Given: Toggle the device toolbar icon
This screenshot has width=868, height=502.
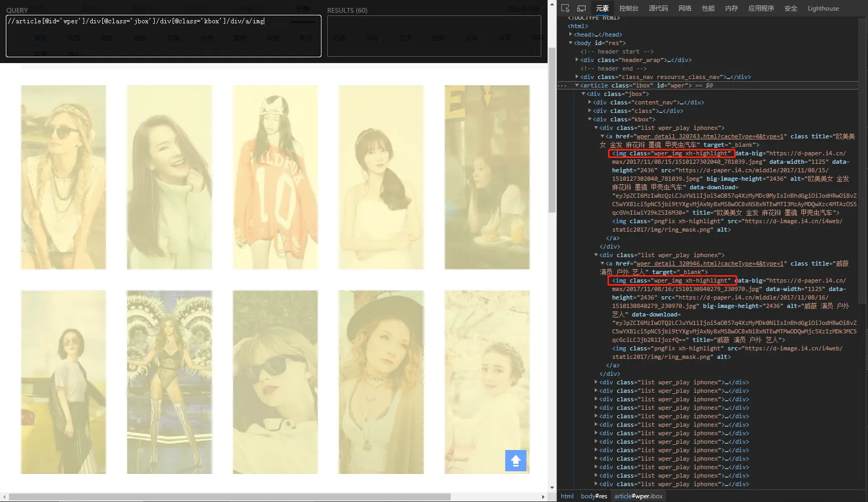Looking at the screenshot, I should click(581, 8).
